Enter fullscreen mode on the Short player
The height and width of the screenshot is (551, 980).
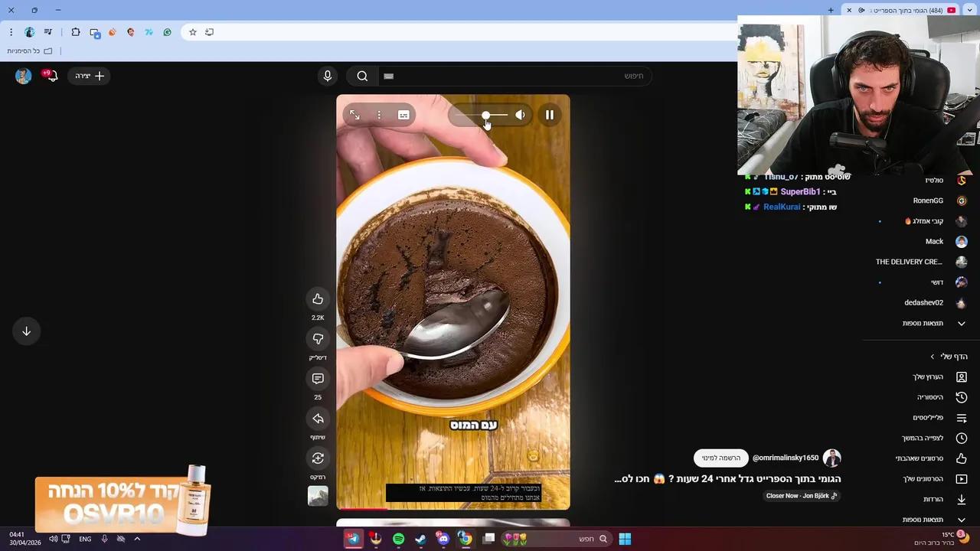coord(354,115)
